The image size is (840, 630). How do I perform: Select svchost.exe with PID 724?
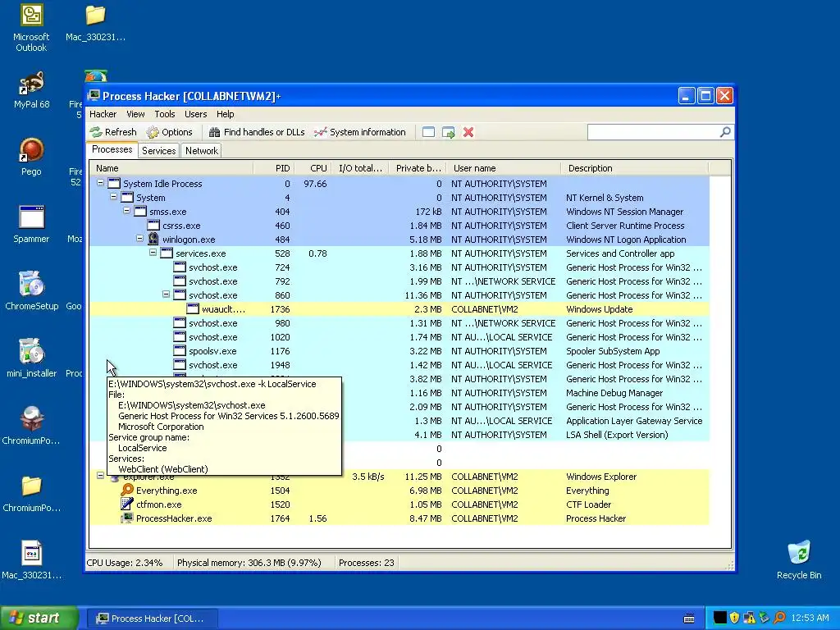tap(399, 267)
